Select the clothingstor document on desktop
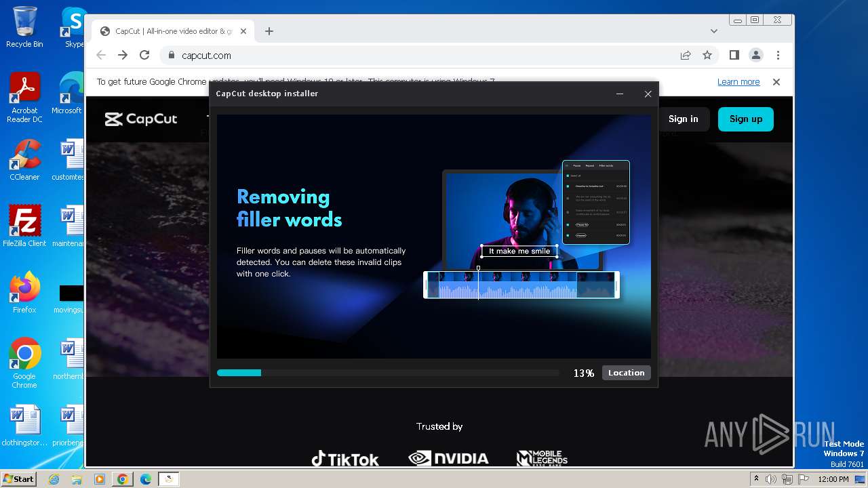The height and width of the screenshot is (488, 868). 24,426
